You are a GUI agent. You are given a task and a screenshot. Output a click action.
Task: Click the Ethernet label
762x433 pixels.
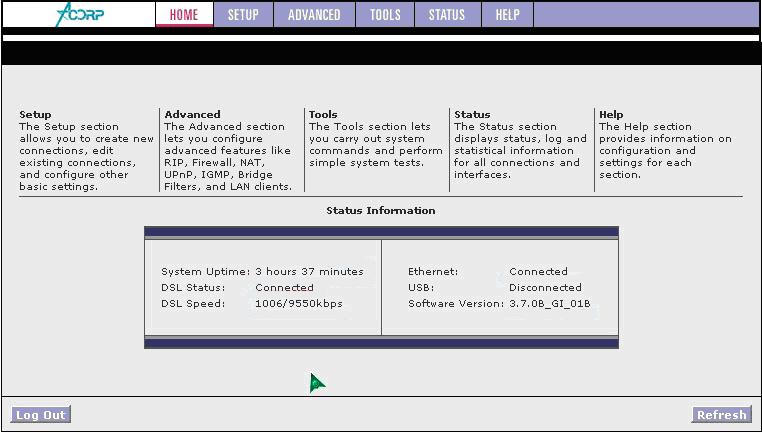433,272
